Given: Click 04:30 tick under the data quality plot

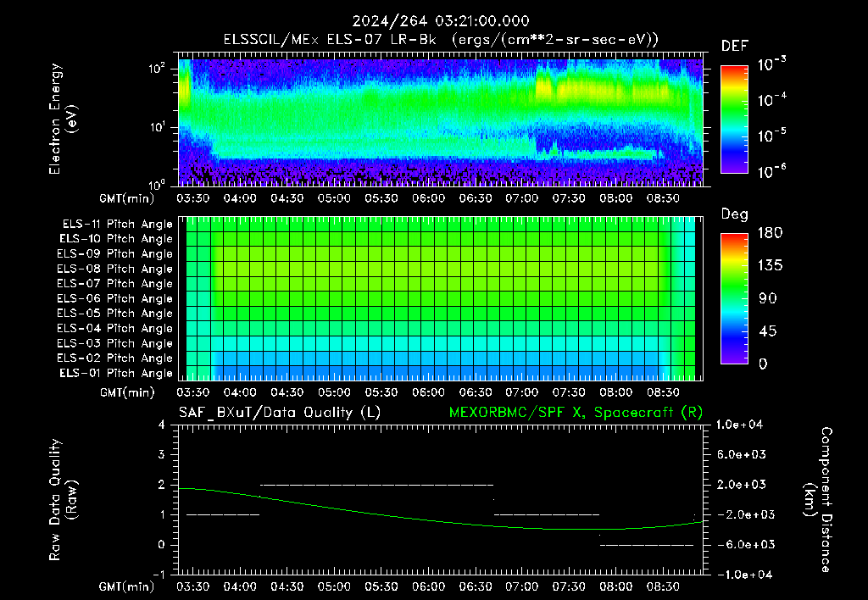Looking at the screenshot, I should click(287, 586).
